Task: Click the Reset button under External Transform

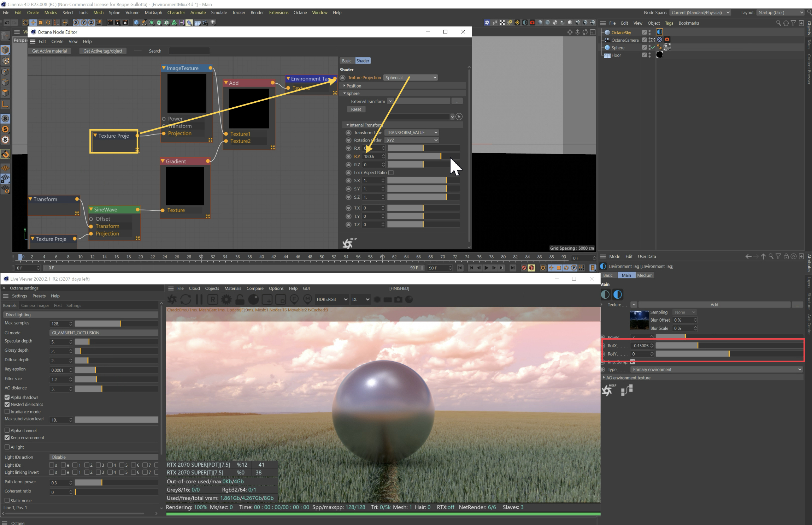Action: pos(356,109)
